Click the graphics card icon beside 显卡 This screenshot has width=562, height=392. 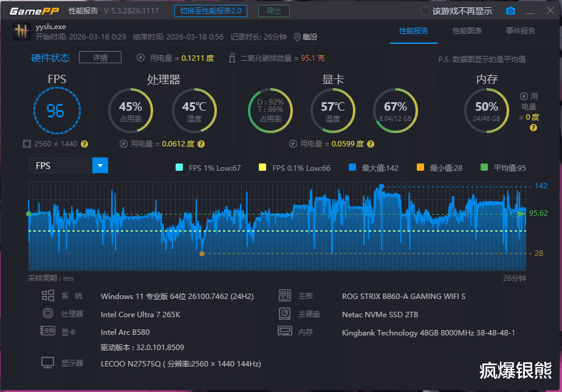pos(47,331)
